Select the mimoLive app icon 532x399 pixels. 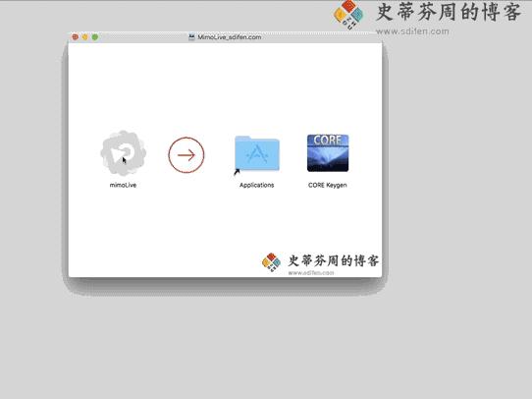click(124, 153)
